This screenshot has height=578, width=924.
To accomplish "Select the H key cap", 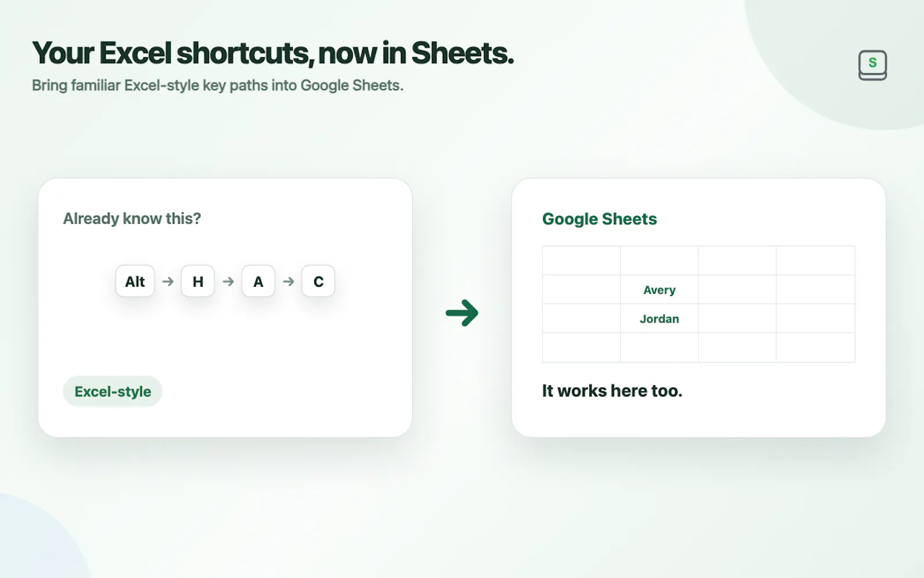I will [x=198, y=281].
